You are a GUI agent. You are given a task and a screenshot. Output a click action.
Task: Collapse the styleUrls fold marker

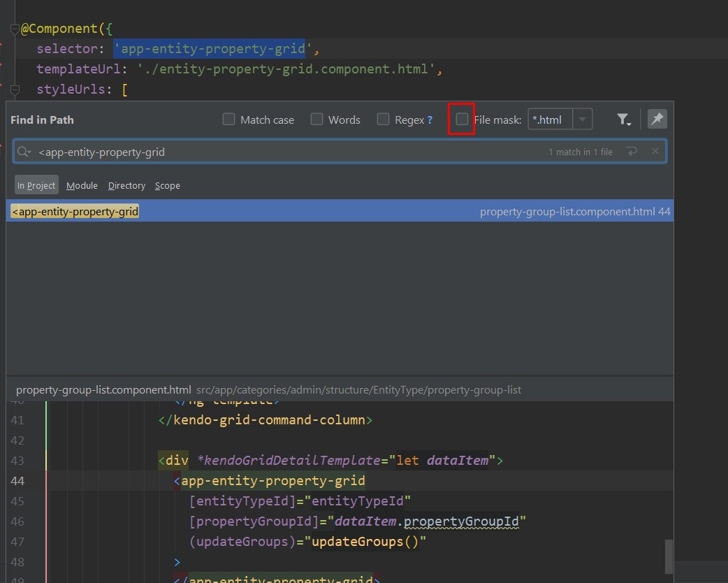tap(15, 89)
